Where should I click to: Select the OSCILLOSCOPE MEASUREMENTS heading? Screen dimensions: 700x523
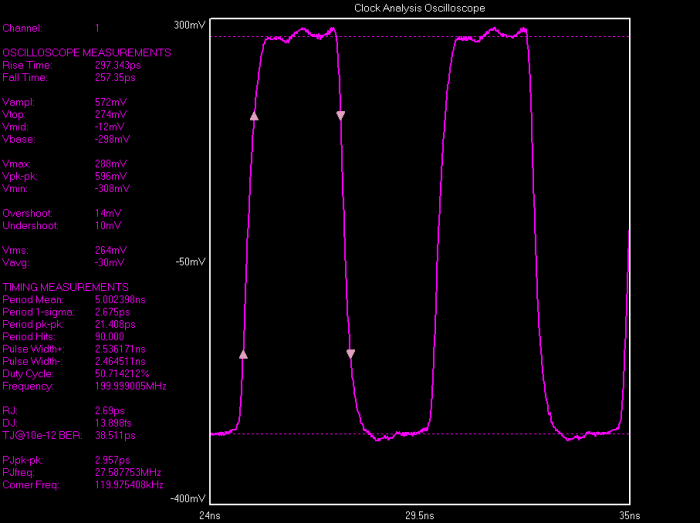tap(87, 52)
